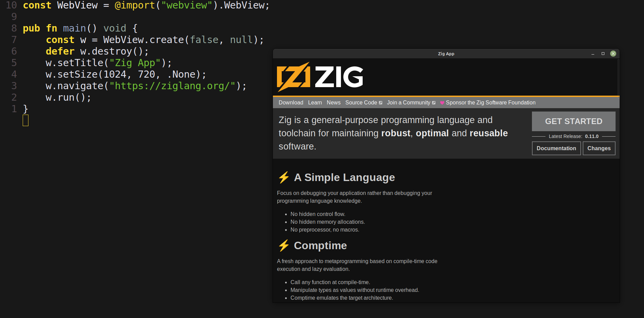
Task: Click the word 'reusable' in the tagline
Action: (x=489, y=133)
